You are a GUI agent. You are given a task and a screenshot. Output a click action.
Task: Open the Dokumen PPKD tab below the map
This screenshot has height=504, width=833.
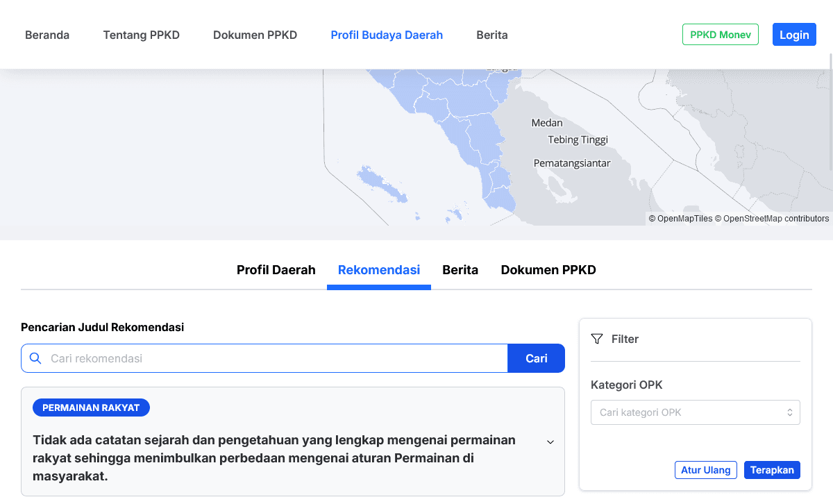[x=548, y=269]
